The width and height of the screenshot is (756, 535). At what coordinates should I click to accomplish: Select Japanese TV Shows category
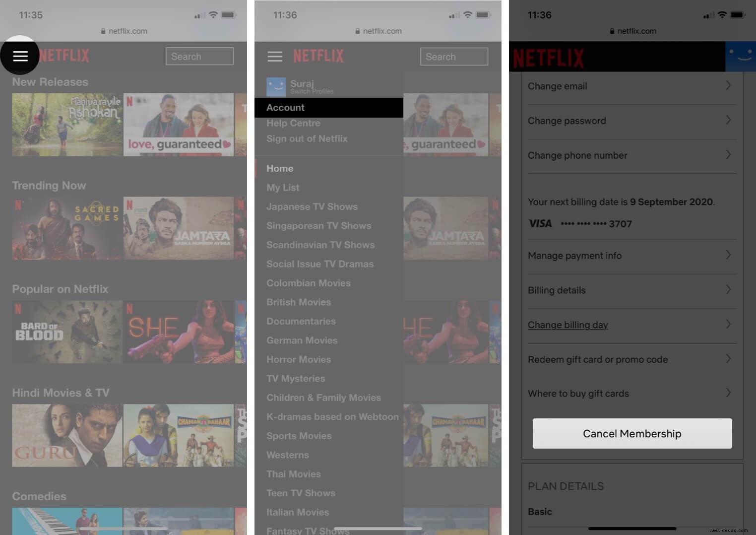(312, 206)
